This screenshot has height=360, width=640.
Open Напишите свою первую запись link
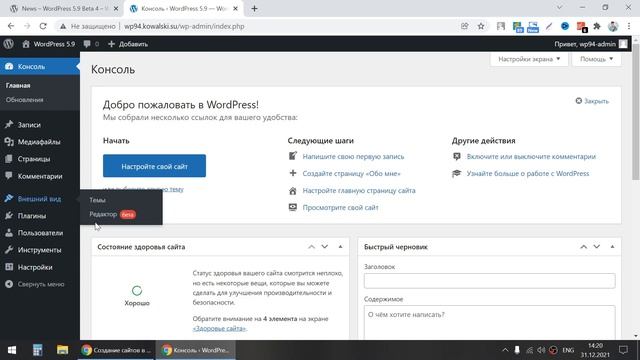[353, 156]
